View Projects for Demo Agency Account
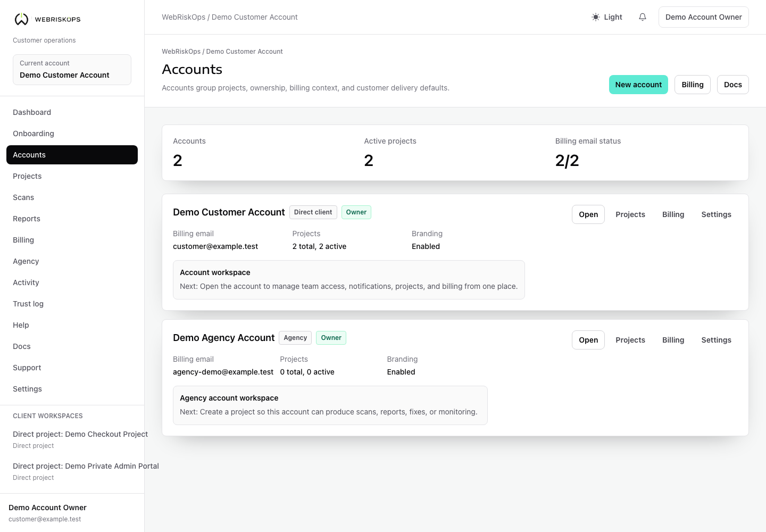This screenshot has height=532, width=766. tap(630, 340)
